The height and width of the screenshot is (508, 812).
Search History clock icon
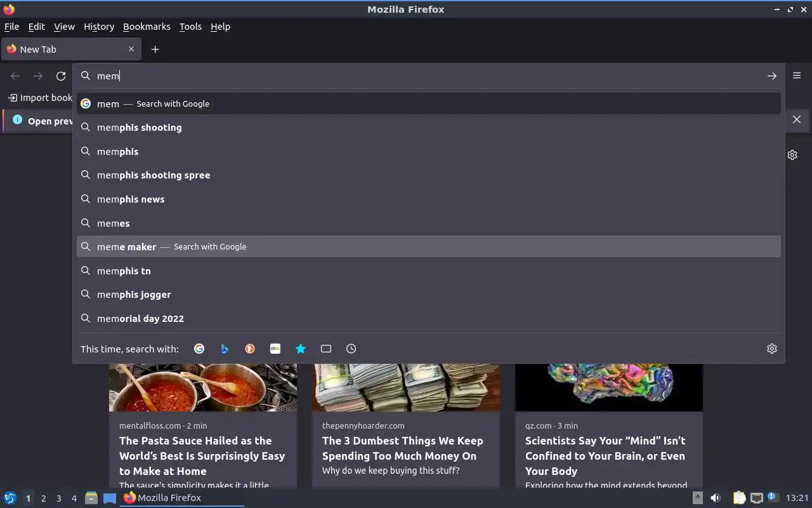(x=351, y=349)
